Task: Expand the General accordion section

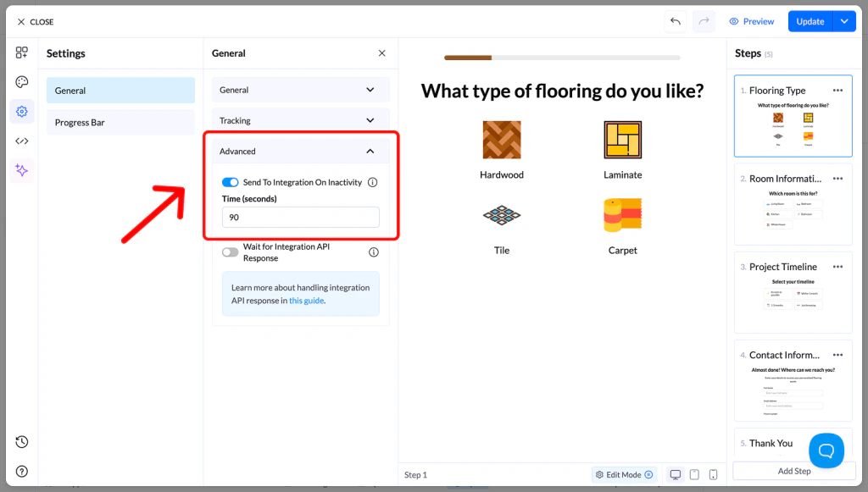Action: point(301,90)
